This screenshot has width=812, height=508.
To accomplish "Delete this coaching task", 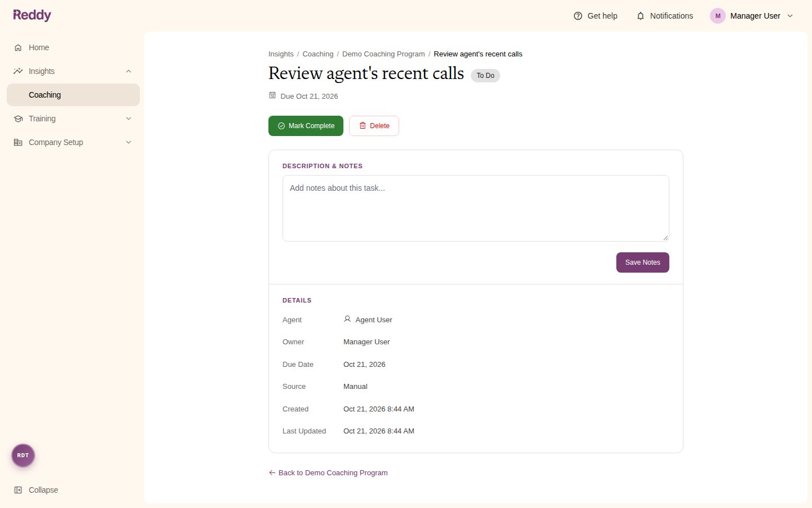I will pos(374,126).
